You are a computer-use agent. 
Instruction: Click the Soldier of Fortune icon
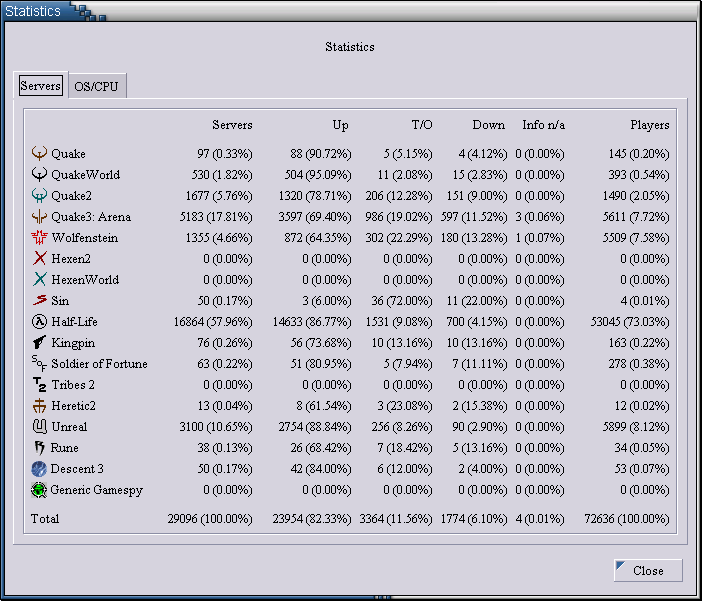(x=39, y=363)
